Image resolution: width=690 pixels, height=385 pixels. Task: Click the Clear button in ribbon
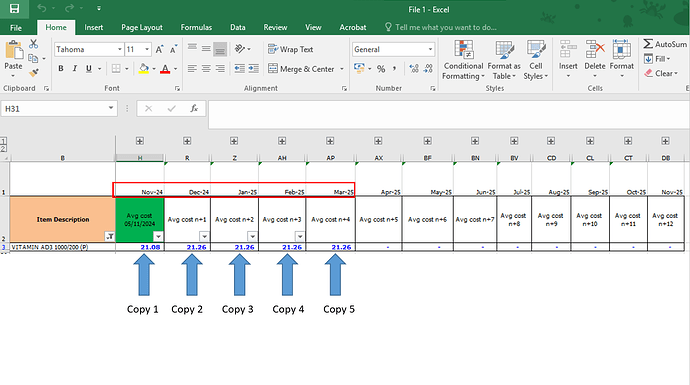661,73
